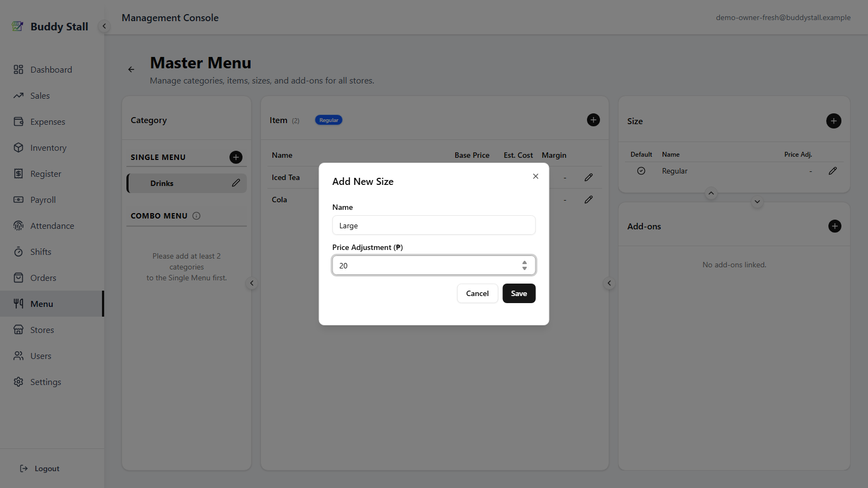Collapse Category panel with left chevron

[252, 283]
